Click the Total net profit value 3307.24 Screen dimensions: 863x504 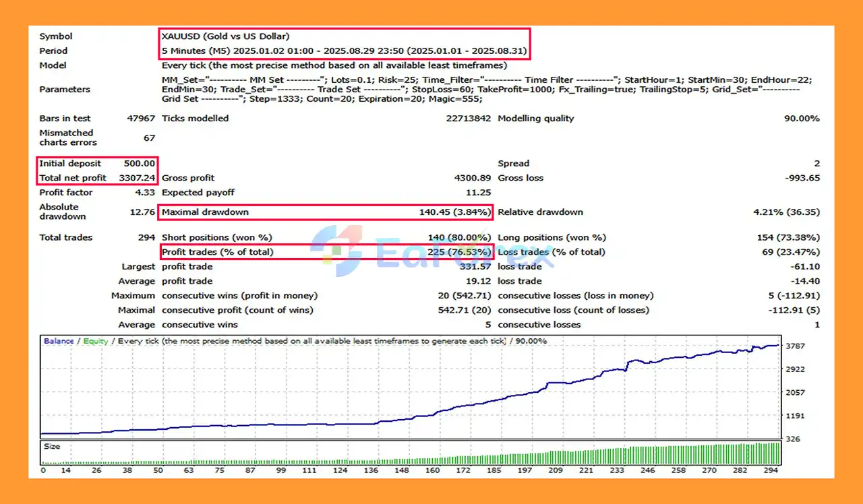(139, 178)
